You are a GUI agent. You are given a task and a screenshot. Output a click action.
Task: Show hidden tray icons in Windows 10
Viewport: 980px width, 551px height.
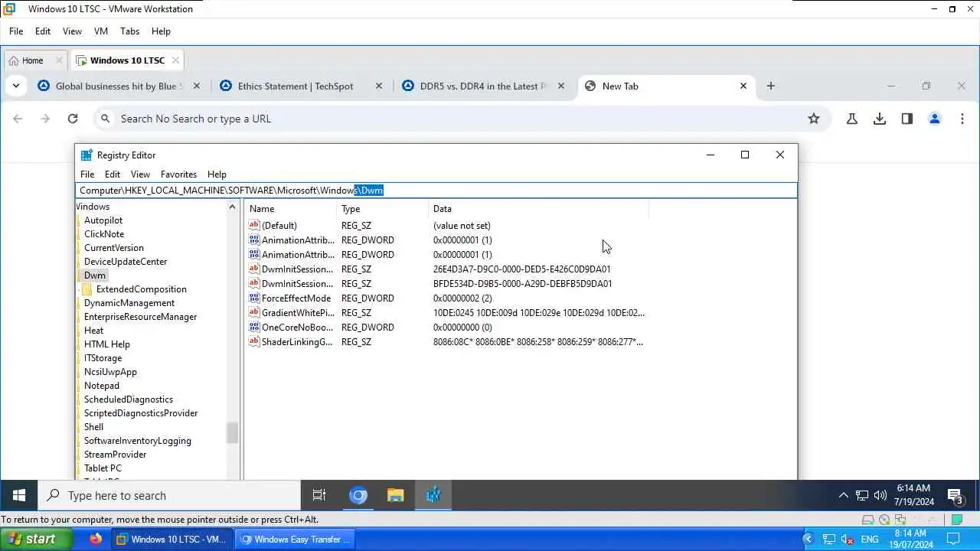coord(843,495)
